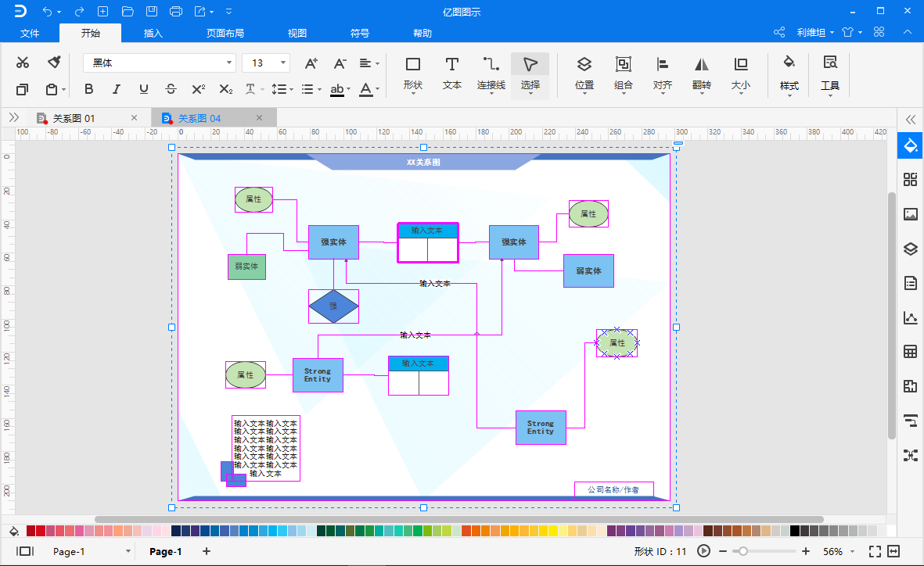Toggle Subscript formatting
Image resolution: width=924 pixels, height=566 pixels.
click(x=225, y=89)
